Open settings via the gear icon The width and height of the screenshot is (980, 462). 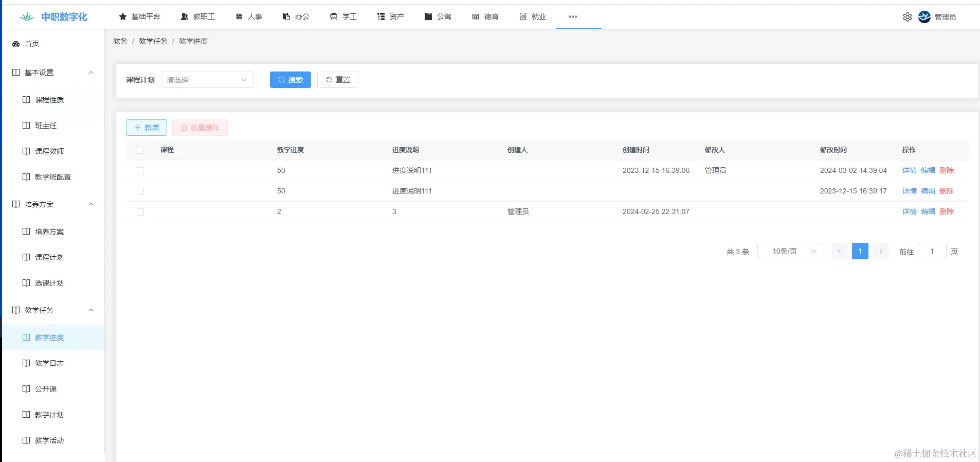[908, 17]
